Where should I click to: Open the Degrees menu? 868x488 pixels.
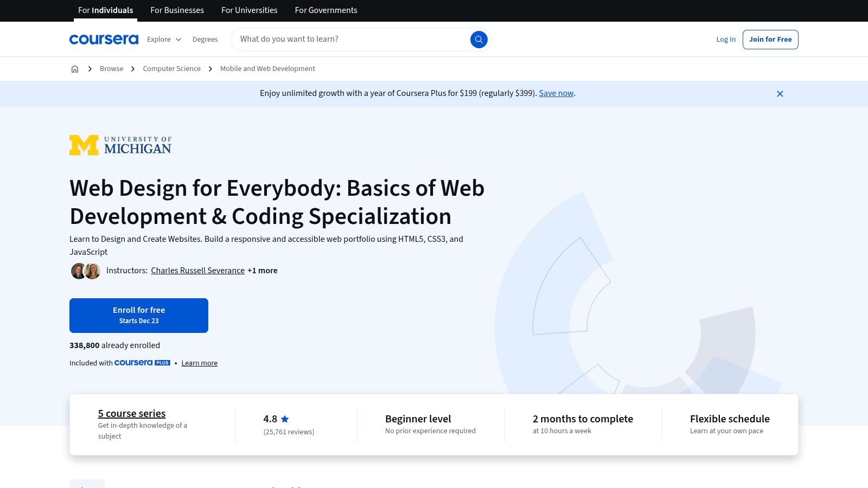tap(205, 39)
